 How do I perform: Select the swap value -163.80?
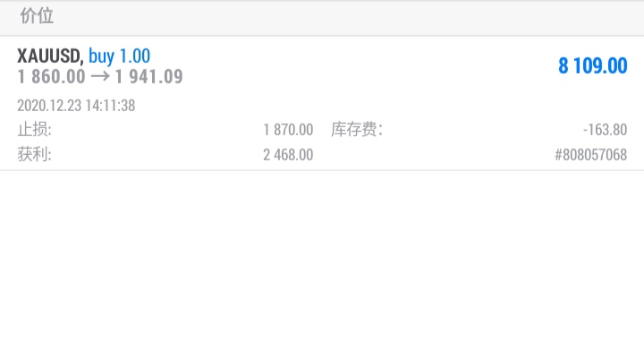point(605,130)
